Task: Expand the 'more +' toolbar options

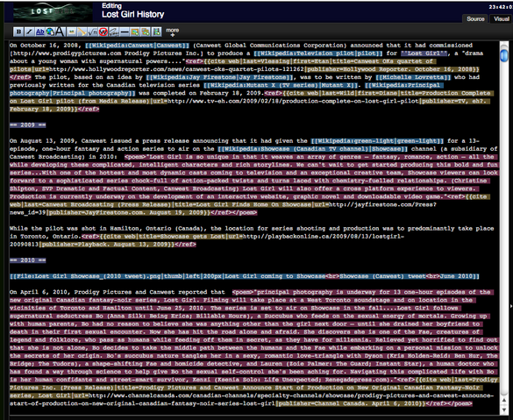Action: point(173,32)
